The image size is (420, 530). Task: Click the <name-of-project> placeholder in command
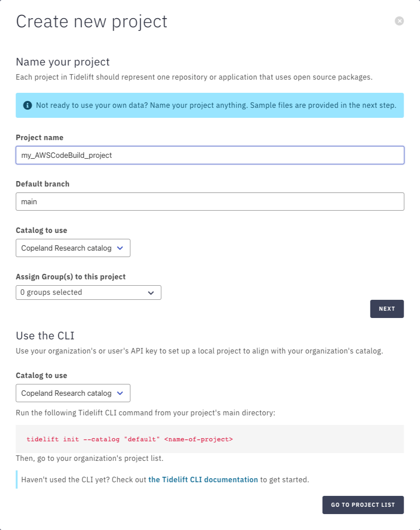pyautogui.click(x=198, y=439)
